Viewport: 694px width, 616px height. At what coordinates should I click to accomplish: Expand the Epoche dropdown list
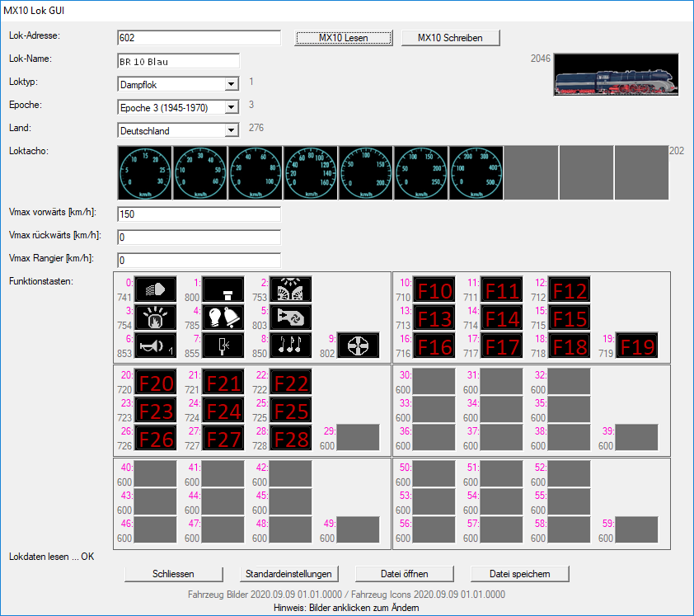click(231, 107)
